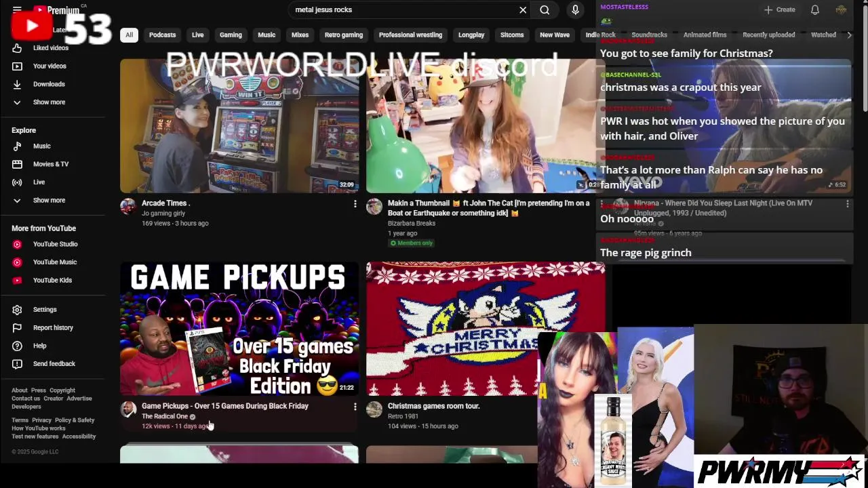This screenshot has width=868, height=488.
Task: Open more options for Arcade Times video
Action: [x=355, y=203]
